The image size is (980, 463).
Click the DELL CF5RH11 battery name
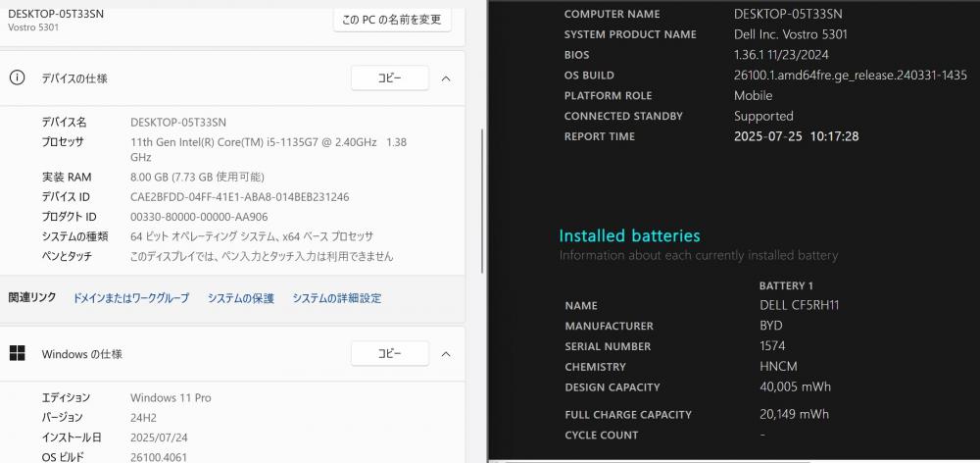click(x=800, y=305)
